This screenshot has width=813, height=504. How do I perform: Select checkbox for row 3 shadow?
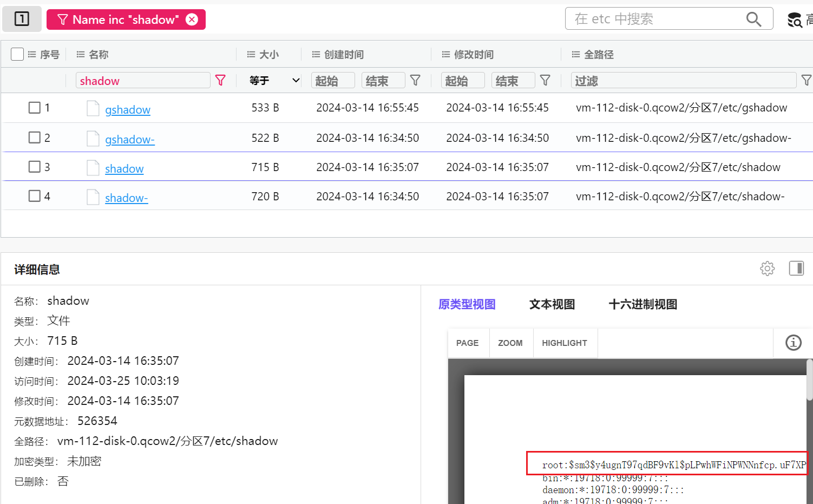(35, 167)
